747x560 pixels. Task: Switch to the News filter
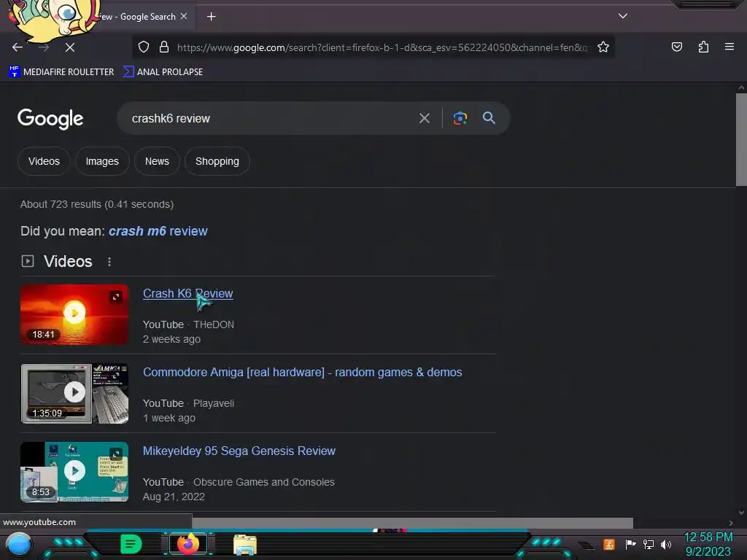click(x=157, y=161)
